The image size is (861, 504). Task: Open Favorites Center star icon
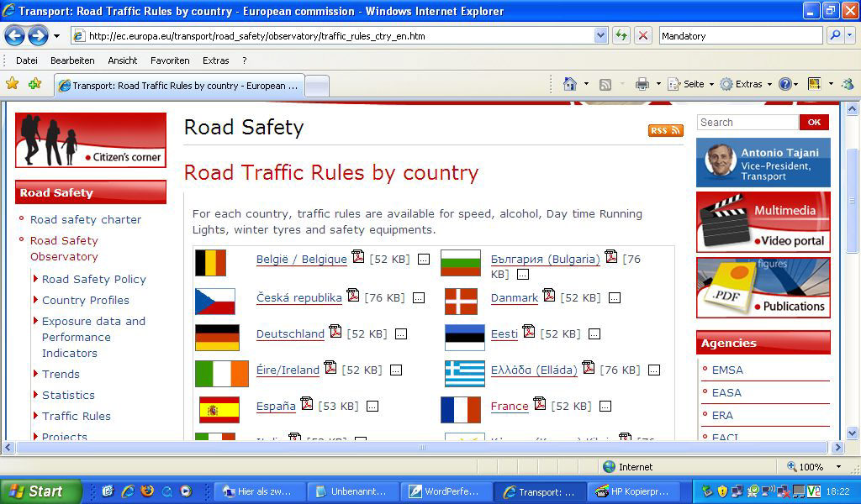[x=12, y=84]
